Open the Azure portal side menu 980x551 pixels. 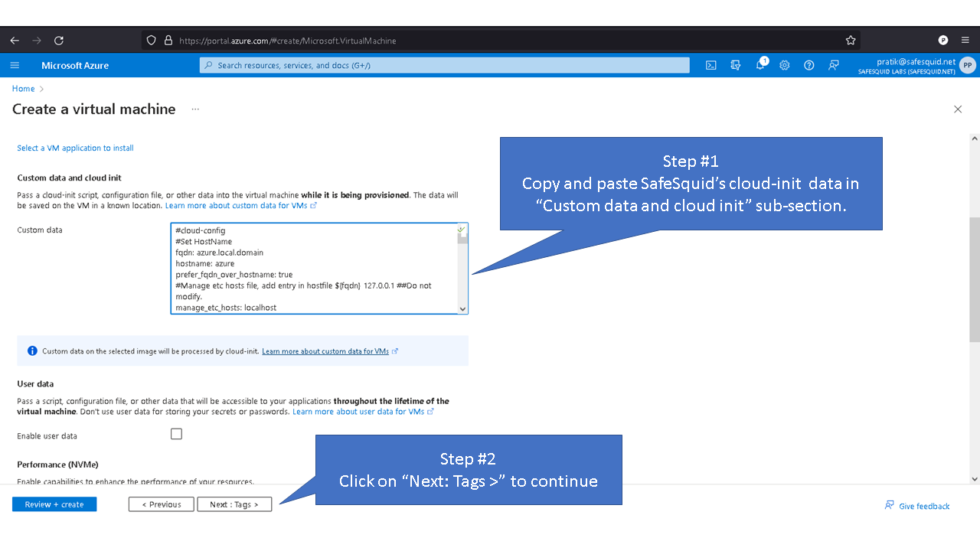coord(15,65)
